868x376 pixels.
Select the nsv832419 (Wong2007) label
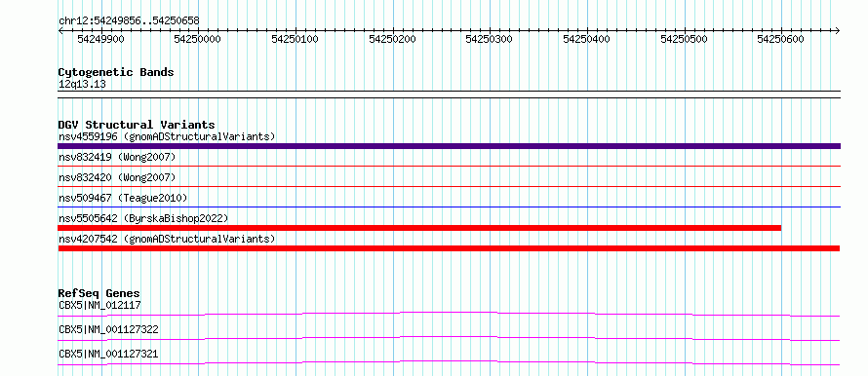117,157
